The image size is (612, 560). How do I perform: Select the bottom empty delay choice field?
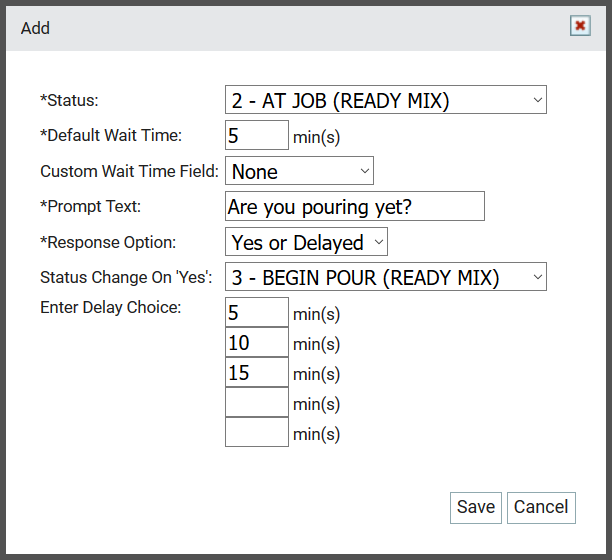(257, 432)
